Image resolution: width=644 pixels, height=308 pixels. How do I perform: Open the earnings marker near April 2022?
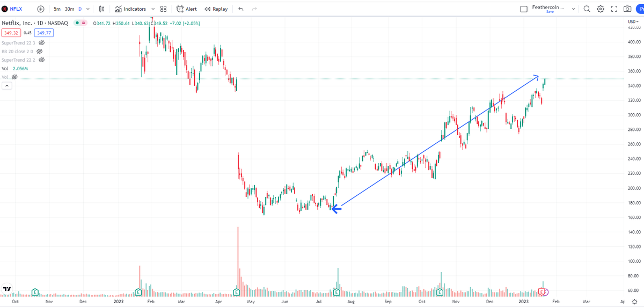pyautogui.click(x=237, y=292)
